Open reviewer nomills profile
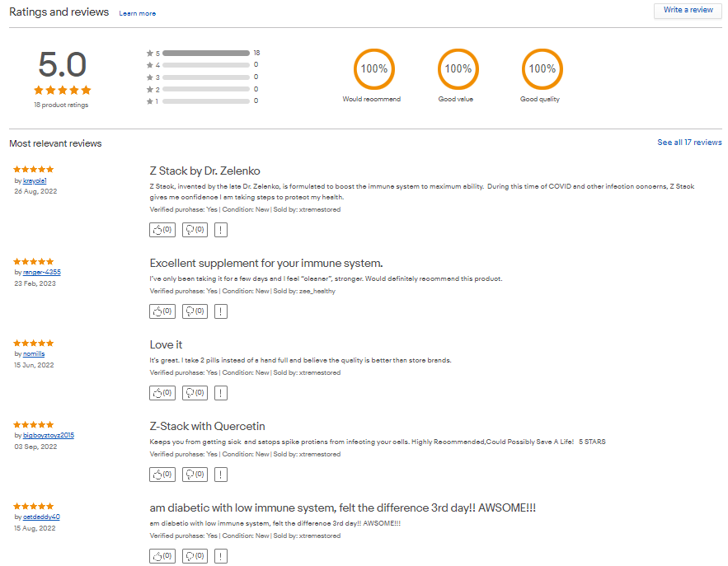This screenshot has width=728, height=566. (34, 354)
